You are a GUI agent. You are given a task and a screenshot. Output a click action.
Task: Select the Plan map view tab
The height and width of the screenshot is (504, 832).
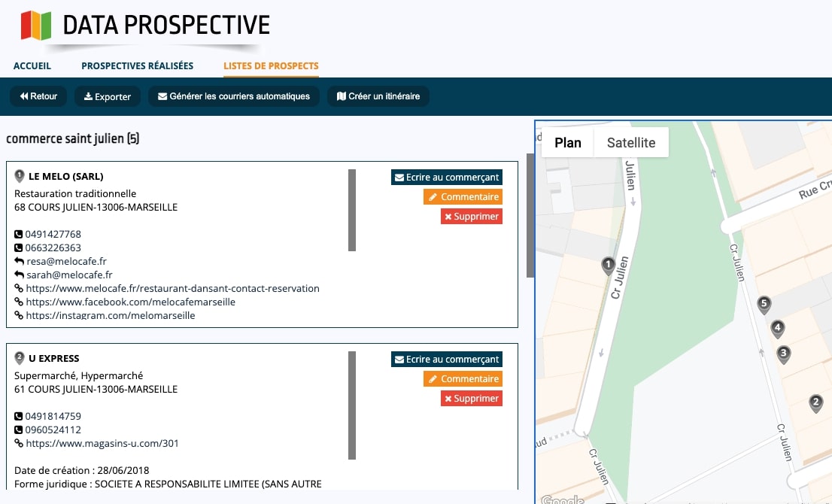568,142
